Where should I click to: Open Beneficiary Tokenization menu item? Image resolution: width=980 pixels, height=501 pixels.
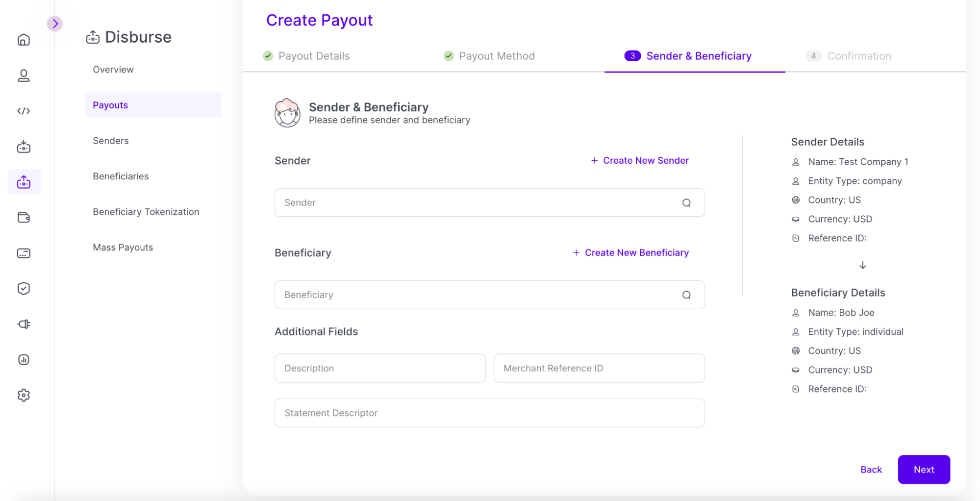(x=146, y=212)
